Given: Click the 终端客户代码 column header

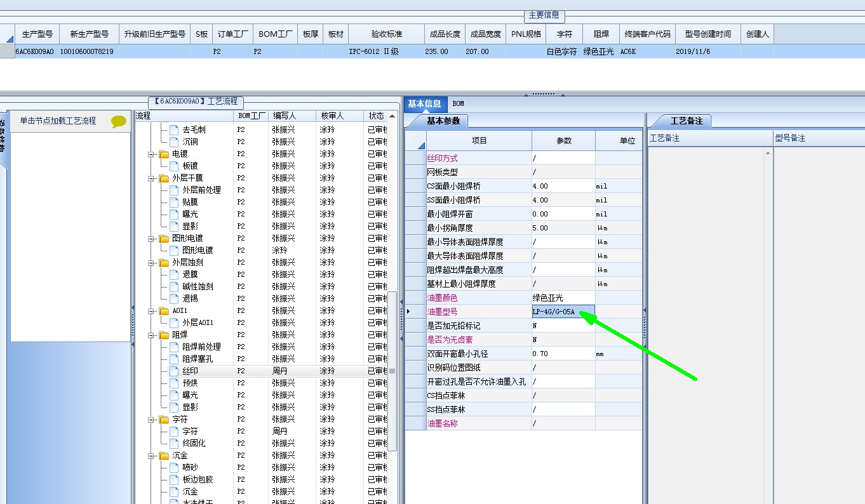Looking at the screenshot, I should pyautogui.click(x=647, y=34).
